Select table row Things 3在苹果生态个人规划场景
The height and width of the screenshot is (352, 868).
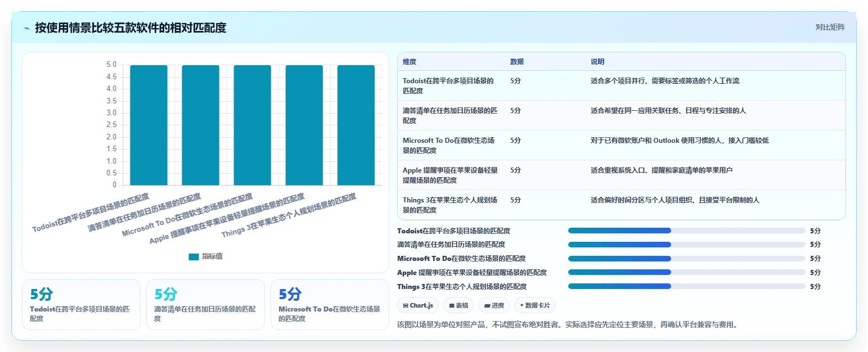coord(622,205)
